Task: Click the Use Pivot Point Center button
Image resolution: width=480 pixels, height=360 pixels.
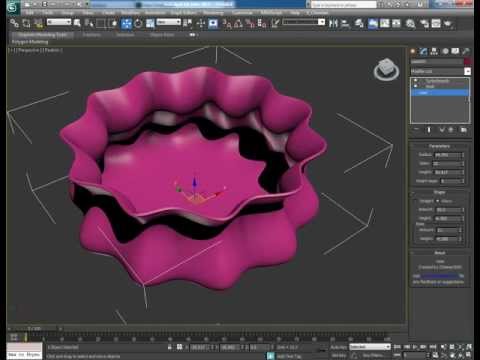Action: 188,23
